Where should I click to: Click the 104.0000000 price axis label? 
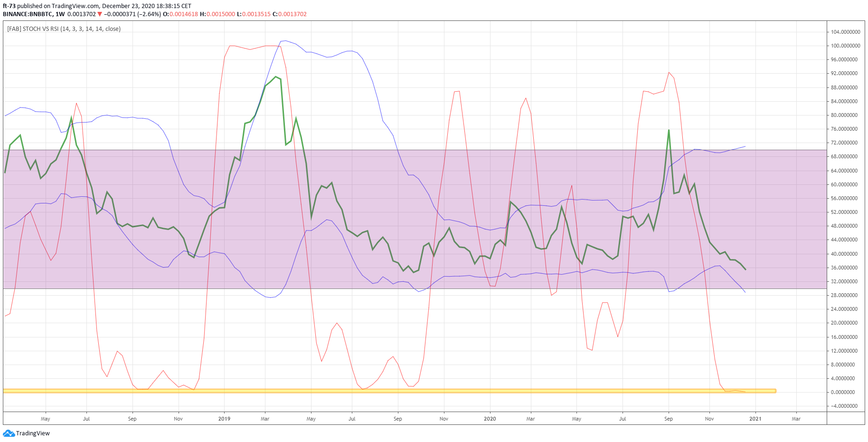[x=845, y=32]
